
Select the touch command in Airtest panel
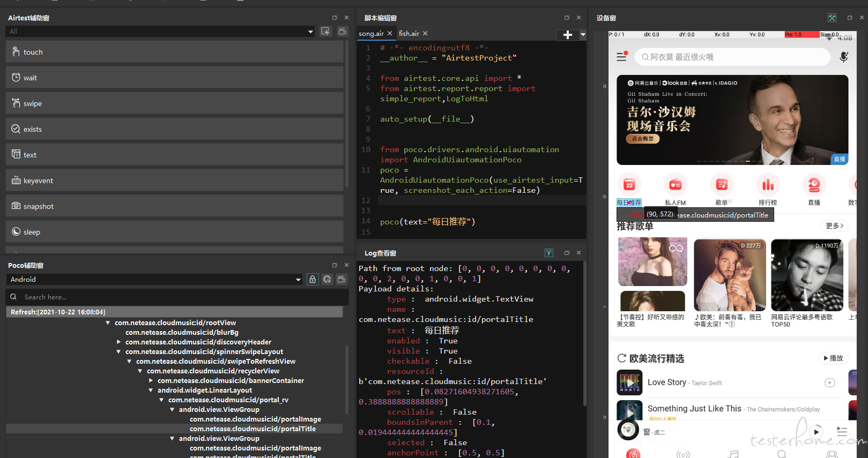pos(174,52)
